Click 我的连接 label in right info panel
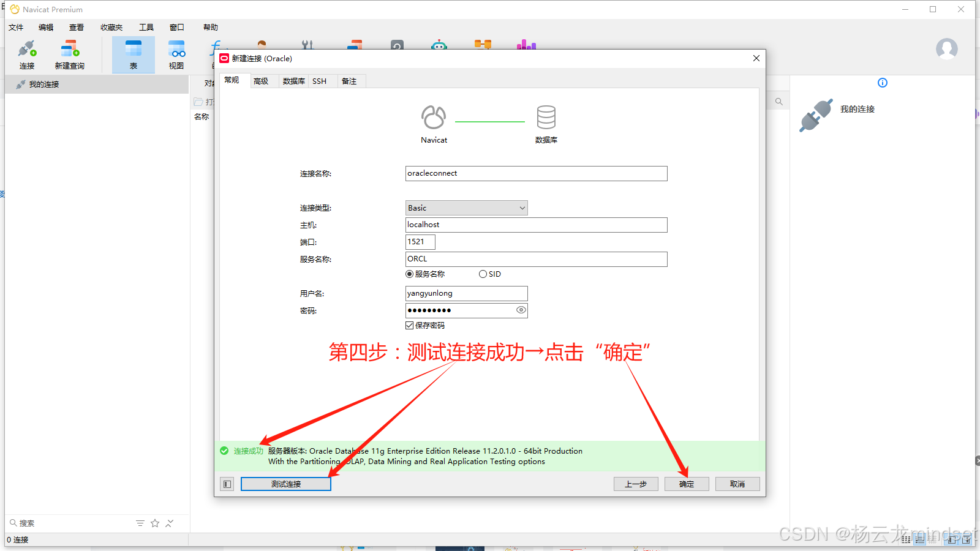Image resolution: width=980 pixels, height=551 pixels. tap(858, 109)
